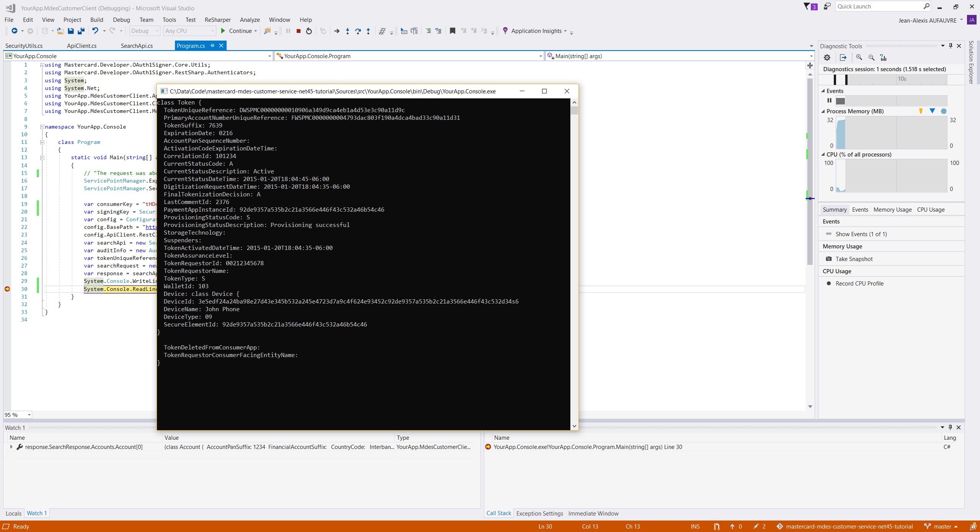
Task: Collapse the Events section in Diagnostic Tools
Action: click(x=823, y=91)
